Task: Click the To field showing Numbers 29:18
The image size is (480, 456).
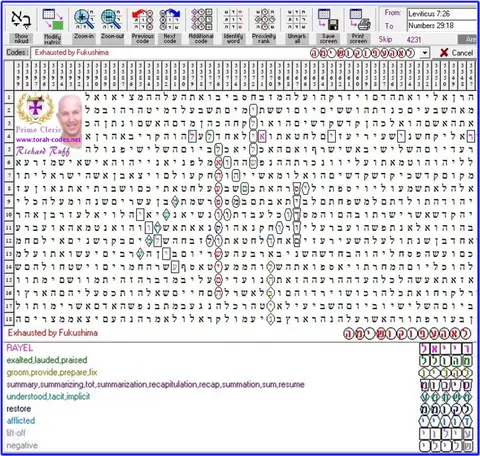Action: click(442, 25)
